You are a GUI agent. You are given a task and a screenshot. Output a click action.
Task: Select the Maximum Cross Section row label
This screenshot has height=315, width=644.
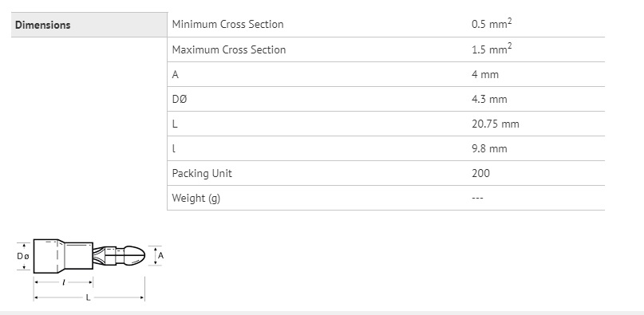[x=229, y=49]
